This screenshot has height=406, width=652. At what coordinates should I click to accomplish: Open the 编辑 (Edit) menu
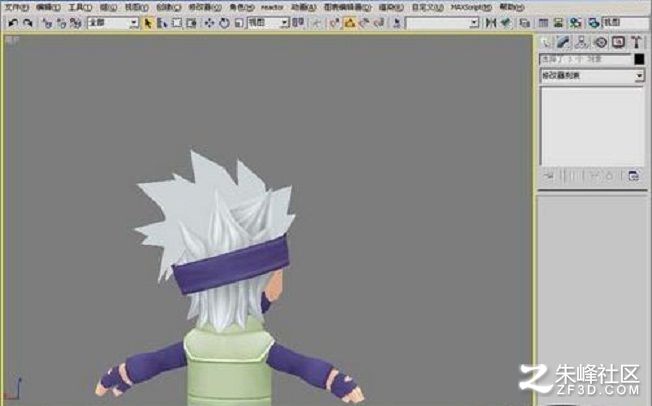pos(47,7)
